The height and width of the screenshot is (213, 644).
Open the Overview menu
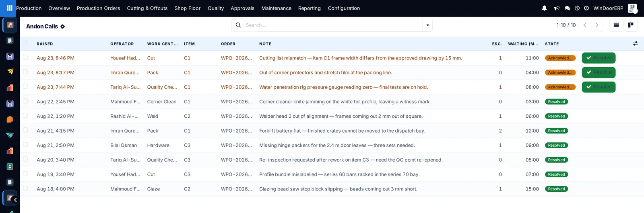click(x=59, y=8)
